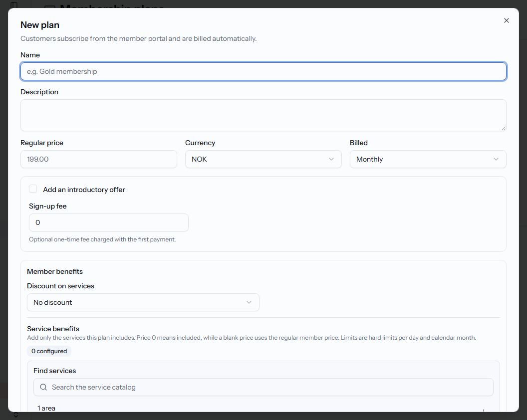The height and width of the screenshot is (420, 527).
Task: Click the No discount chevron arrow
Action: [249, 302]
